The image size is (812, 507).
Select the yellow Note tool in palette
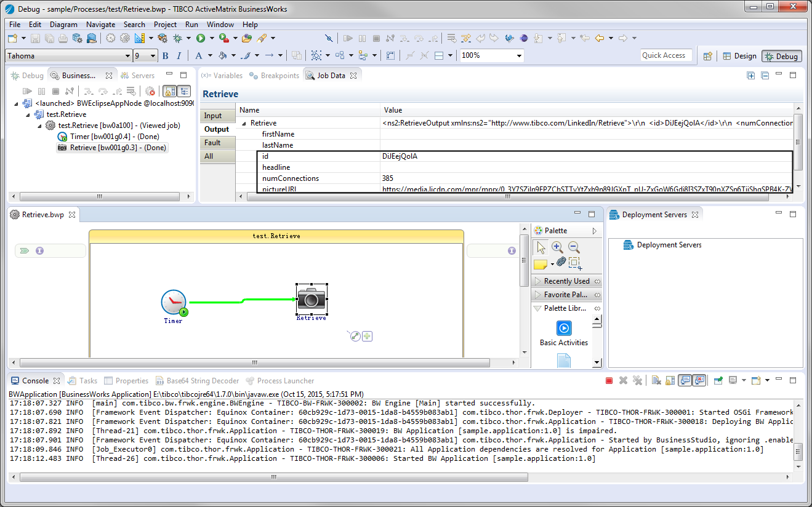coord(540,264)
